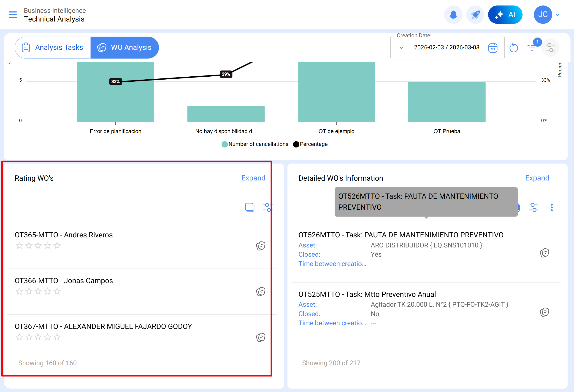Open three-dot menu in Detailed WO's
The width and height of the screenshot is (574, 392).
coord(552,207)
